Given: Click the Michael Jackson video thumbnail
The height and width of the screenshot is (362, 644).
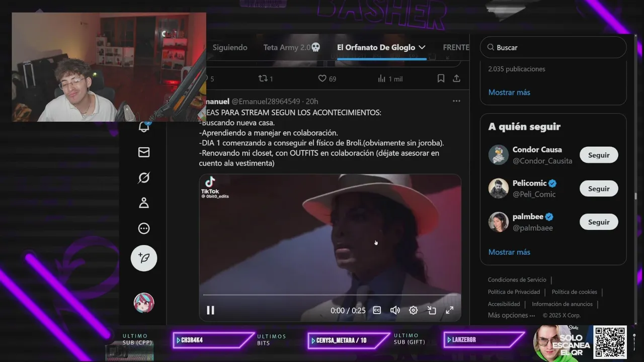Looking at the screenshot, I should [330, 247].
